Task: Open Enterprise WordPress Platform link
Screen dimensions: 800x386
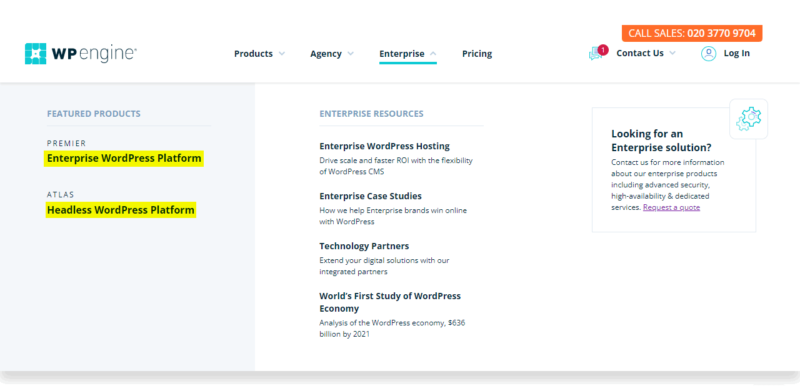Action: coord(124,159)
